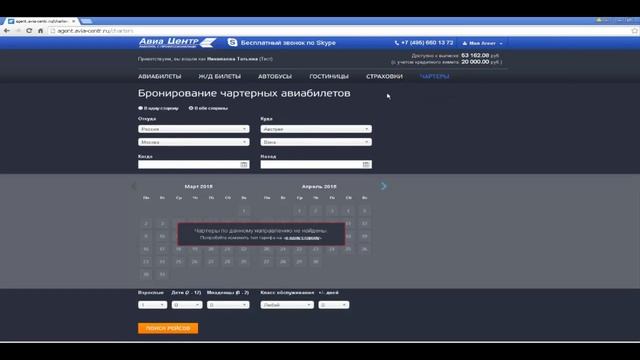Advance calendar with the next-month arrow
This screenshot has height=360, width=640.
383,186
